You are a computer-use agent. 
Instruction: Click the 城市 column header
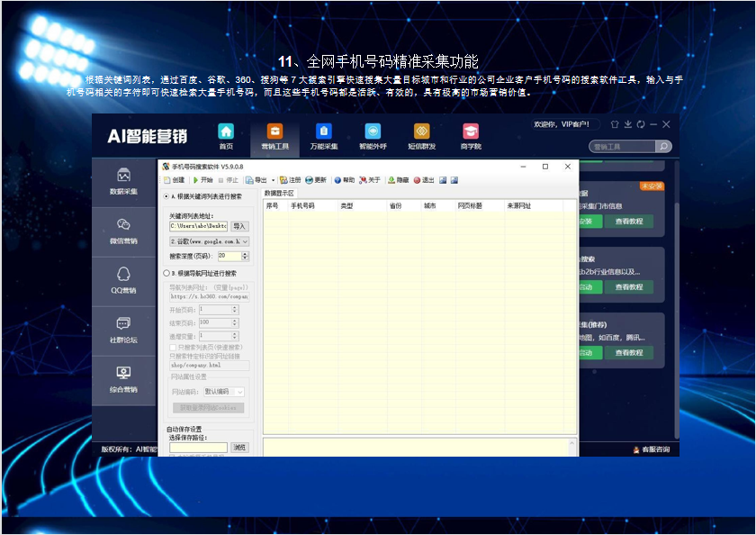437,205
